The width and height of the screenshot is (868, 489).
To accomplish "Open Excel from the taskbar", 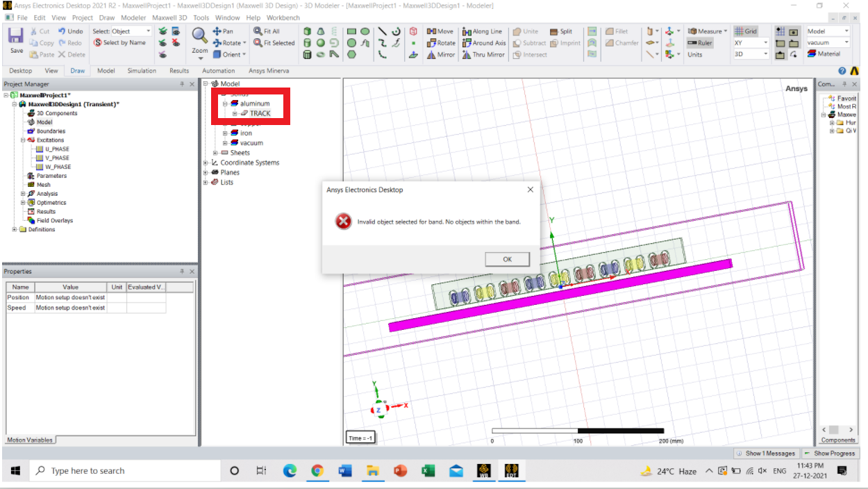I will point(428,471).
